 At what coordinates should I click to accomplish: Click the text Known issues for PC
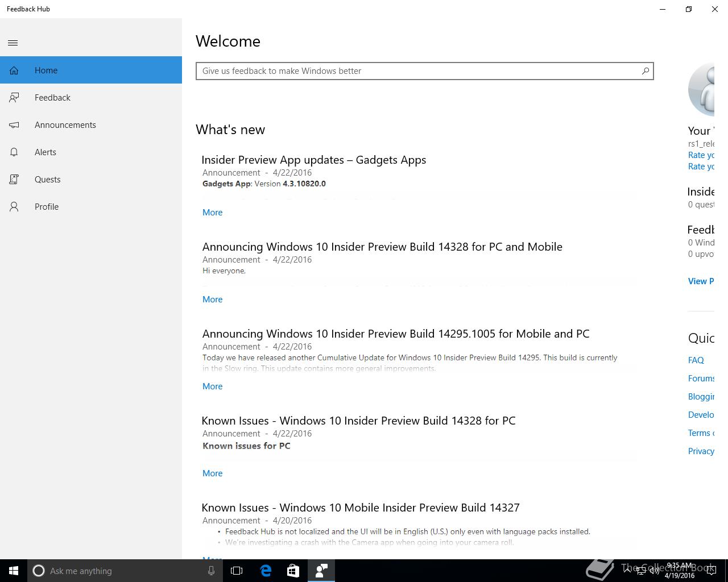click(x=246, y=446)
